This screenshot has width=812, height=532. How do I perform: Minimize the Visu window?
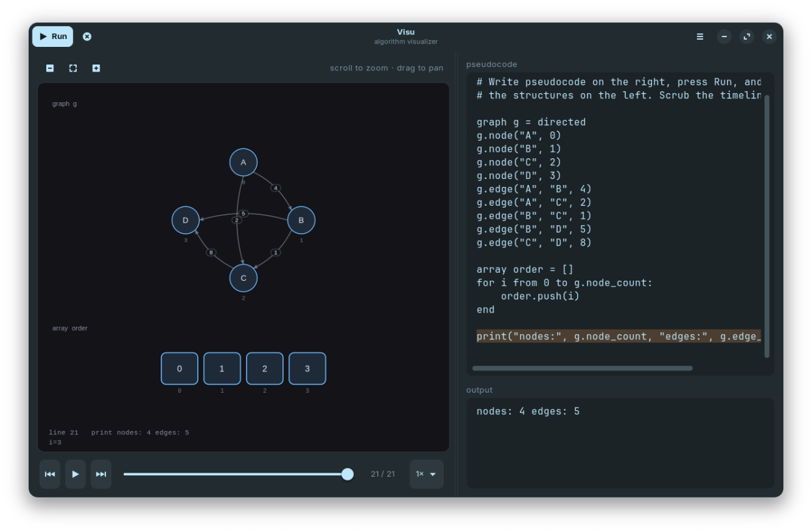coord(724,36)
